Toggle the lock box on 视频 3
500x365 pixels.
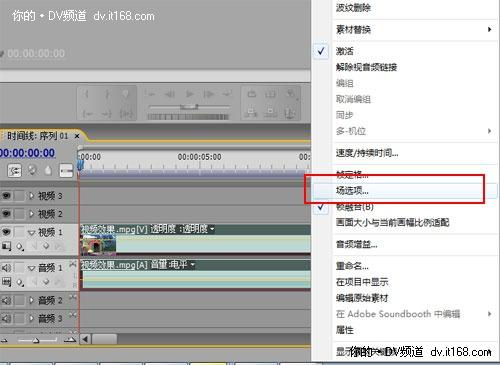pyautogui.click(x=19, y=196)
